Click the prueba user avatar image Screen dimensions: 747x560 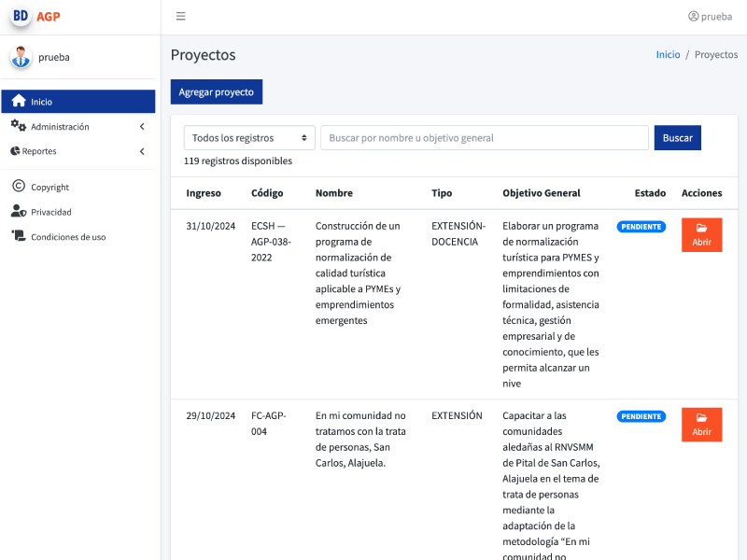pyautogui.click(x=21, y=58)
